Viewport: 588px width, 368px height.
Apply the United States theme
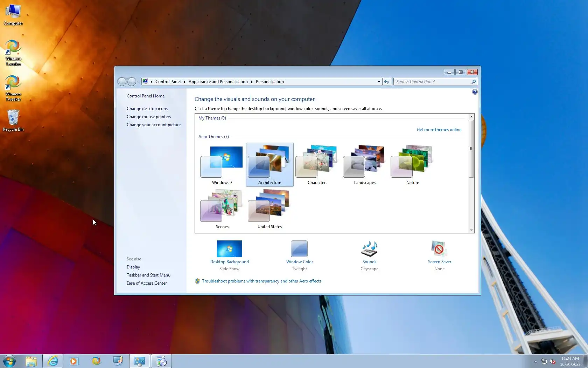coord(269,209)
